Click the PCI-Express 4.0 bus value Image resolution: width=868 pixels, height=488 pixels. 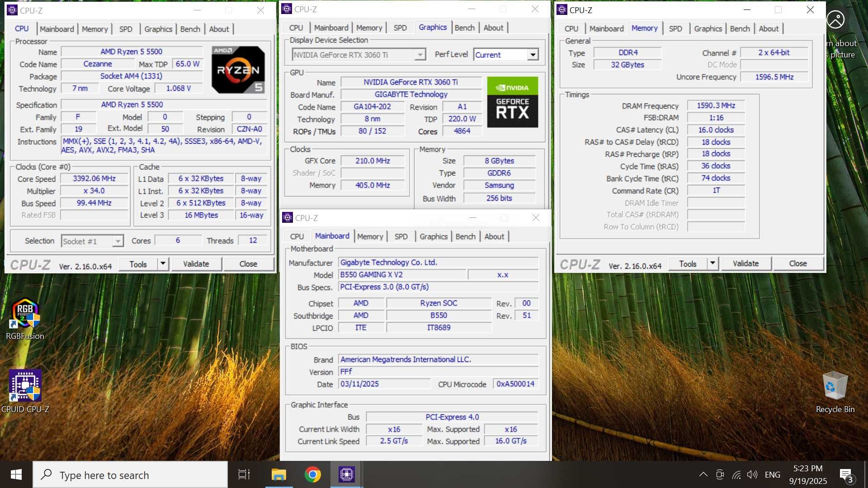pyautogui.click(x=452, y=417)
